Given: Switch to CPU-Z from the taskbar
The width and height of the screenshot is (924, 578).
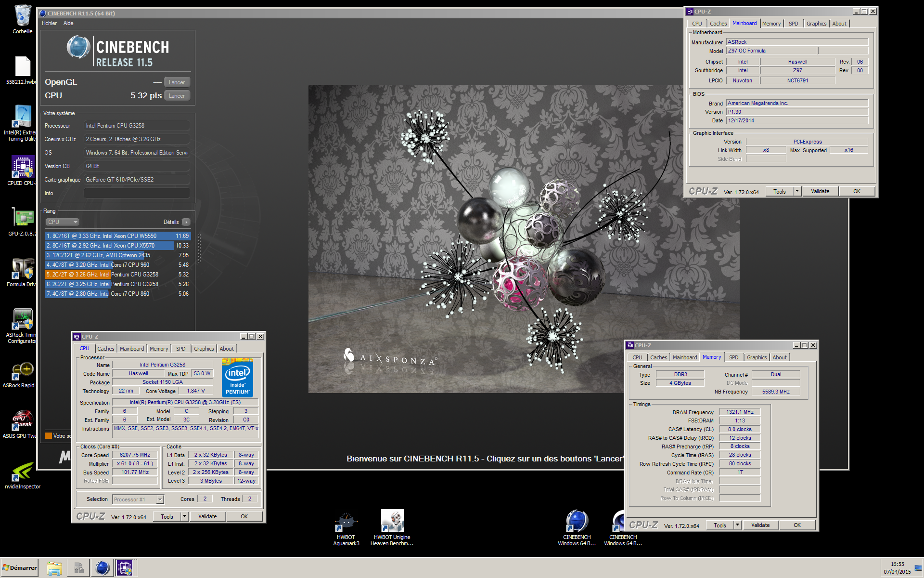Looking at the screenshot, I should [125, 568].
